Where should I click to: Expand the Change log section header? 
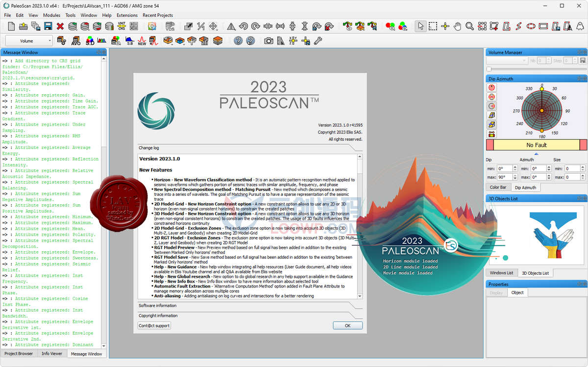(250, 148)
